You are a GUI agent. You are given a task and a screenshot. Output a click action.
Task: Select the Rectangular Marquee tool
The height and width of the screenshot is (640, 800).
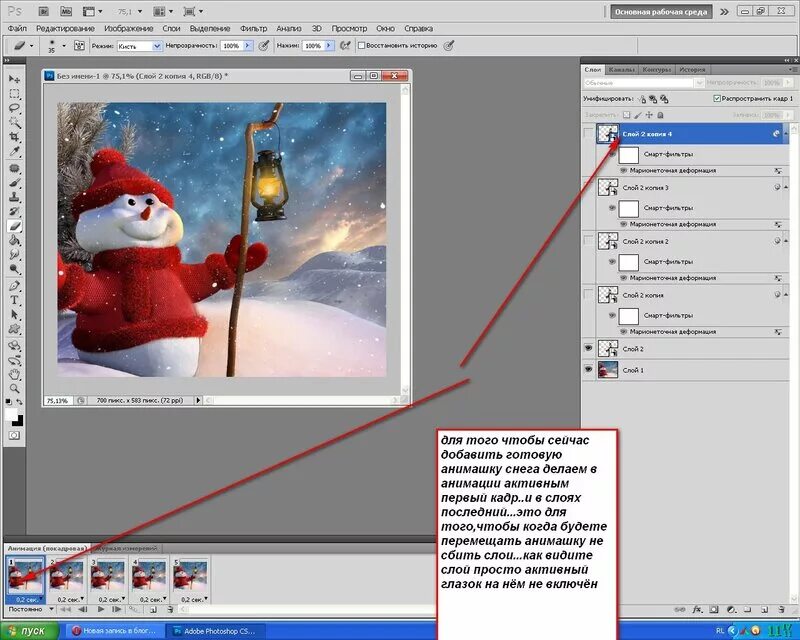pyautogui.click(x=14, y=94)
